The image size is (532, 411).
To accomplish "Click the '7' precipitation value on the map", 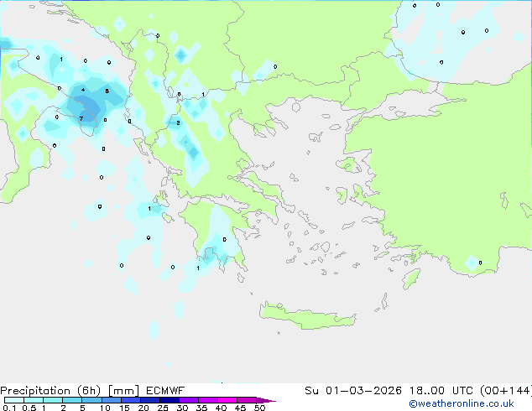I will 81,118.
